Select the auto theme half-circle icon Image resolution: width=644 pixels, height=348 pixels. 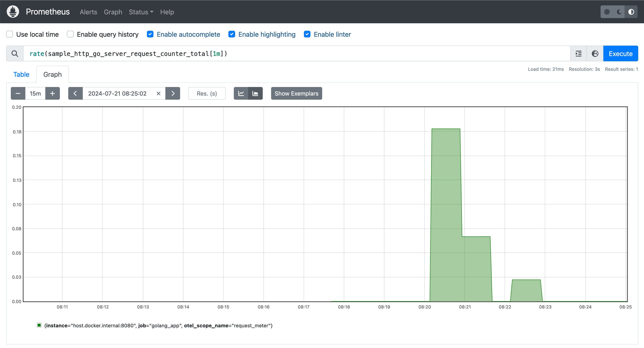click(x=631, y=12)
